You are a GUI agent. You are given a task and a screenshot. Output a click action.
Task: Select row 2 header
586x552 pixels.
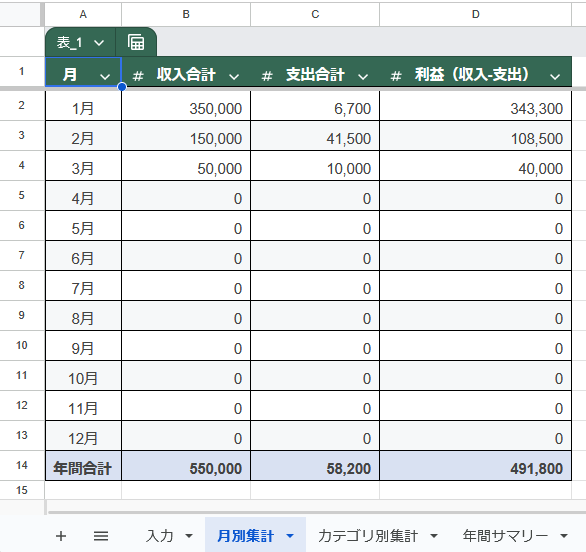[x=22, y=105]
